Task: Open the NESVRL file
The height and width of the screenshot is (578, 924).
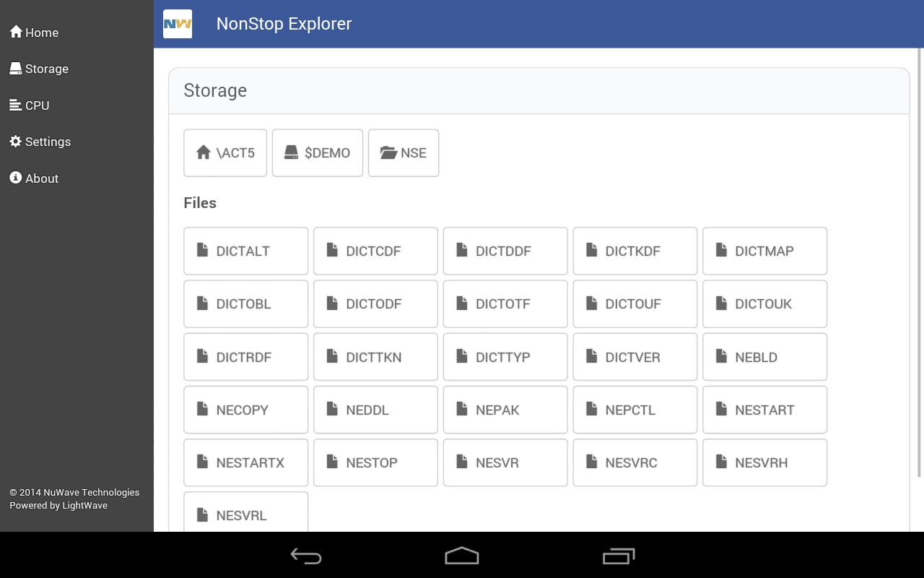Action: point(246,512)
